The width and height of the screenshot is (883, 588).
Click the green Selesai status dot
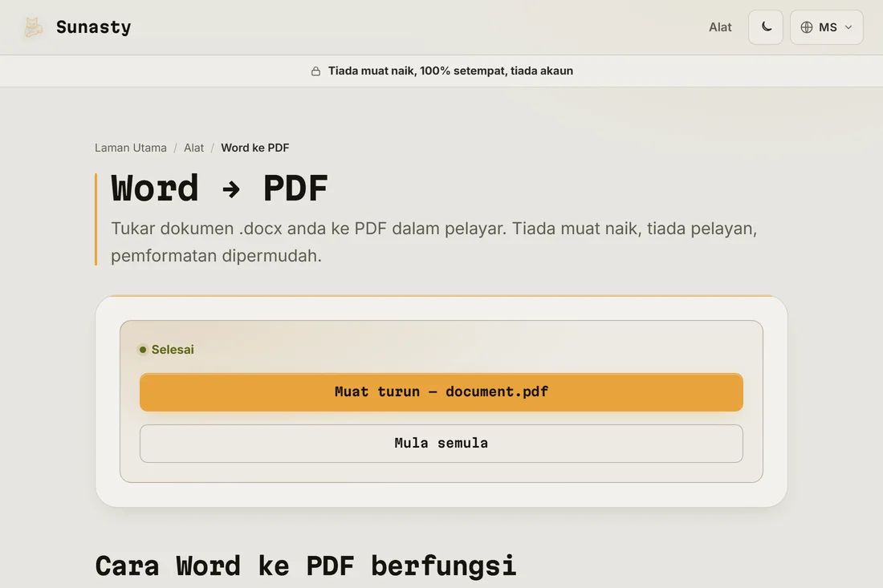click(143, 350)
